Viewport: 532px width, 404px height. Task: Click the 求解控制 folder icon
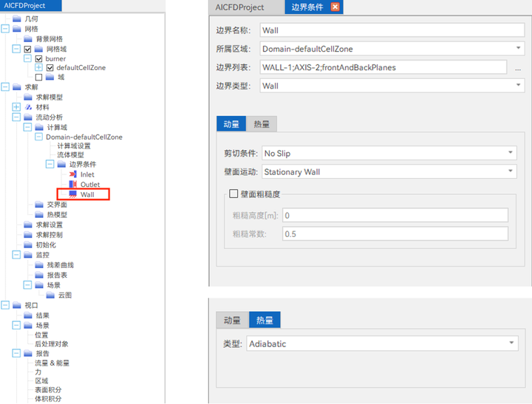coord(28,235)
